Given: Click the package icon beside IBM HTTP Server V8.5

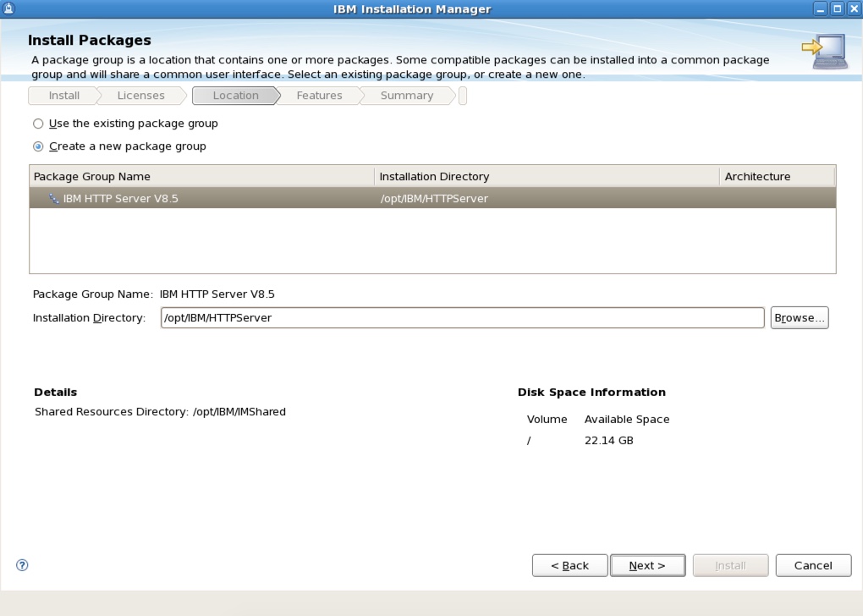Looking at the screenshot, I should (x=53, y=199).
